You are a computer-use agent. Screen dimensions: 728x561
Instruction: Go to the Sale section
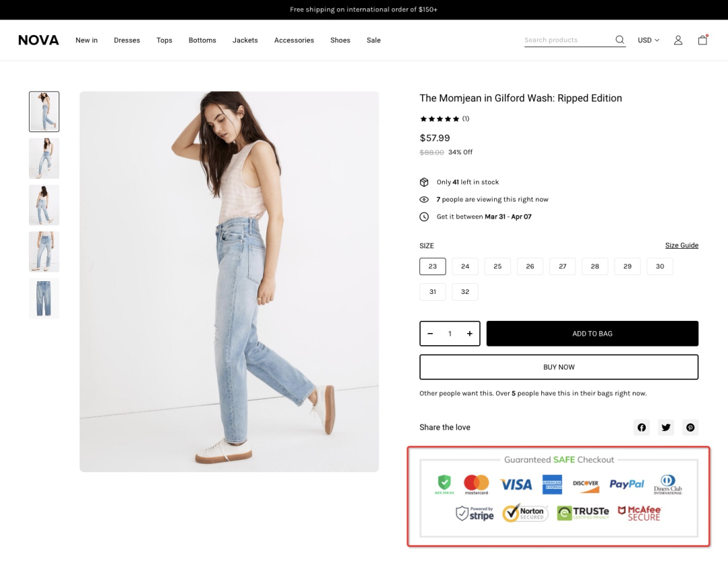[x=373, y=40]
